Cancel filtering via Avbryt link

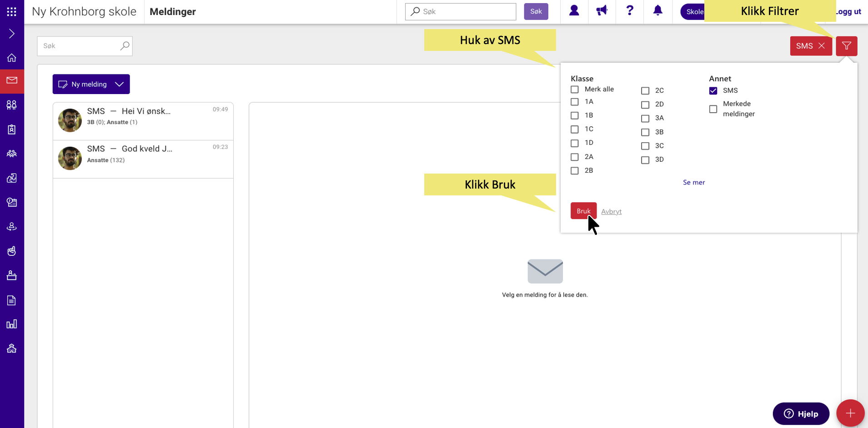611,211
